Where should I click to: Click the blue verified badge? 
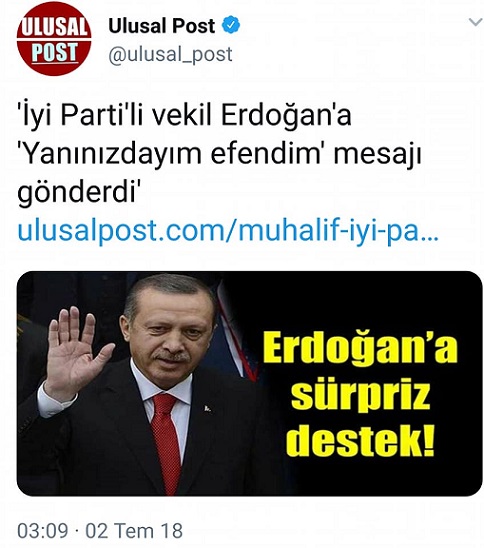[x=231, y=25]
